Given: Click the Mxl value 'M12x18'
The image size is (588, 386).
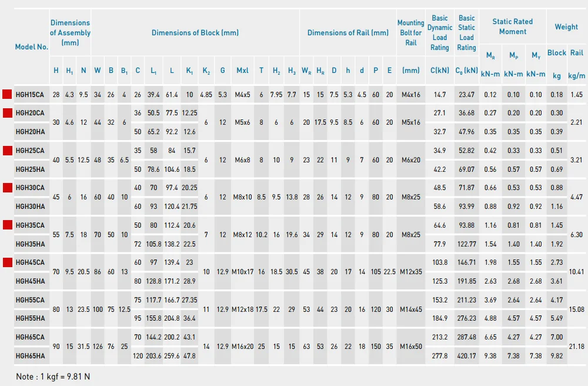Looking at the screenshot, I should coord(242,309).
